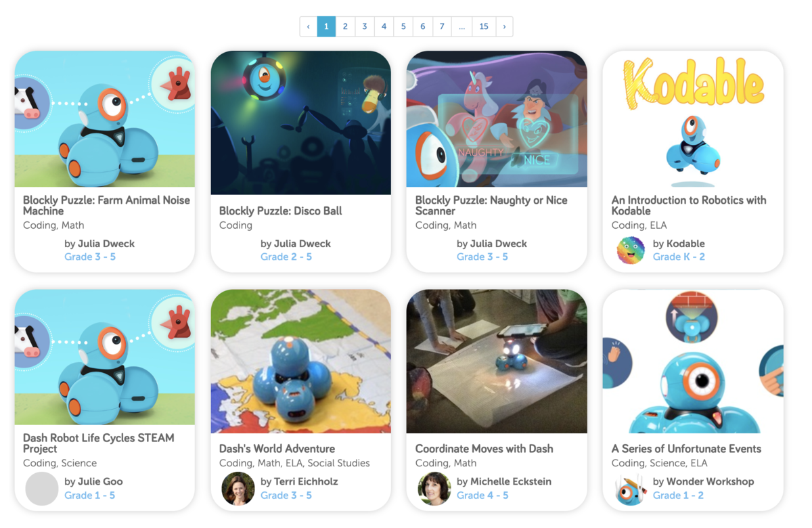Click the world map Dash robot thumbnail

(x=301, y=361)
